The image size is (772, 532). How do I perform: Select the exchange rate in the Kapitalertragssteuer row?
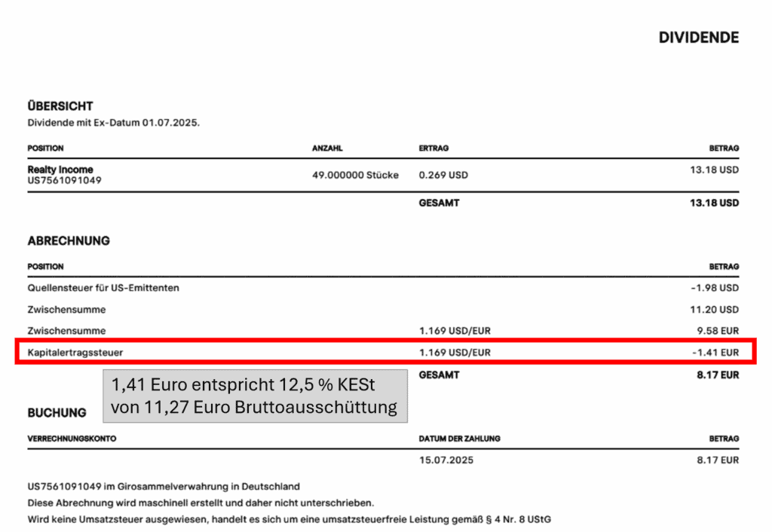click(x=455, y=353)
